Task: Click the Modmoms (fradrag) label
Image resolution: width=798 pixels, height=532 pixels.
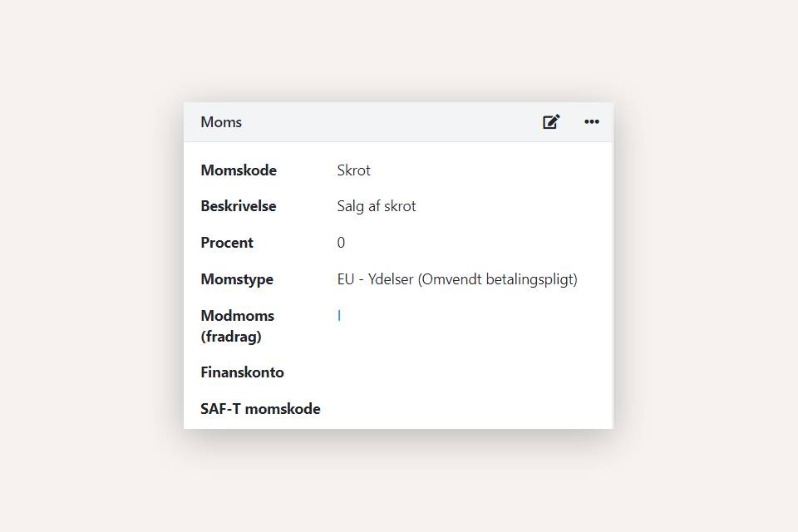Action: (x=237, y=326)
